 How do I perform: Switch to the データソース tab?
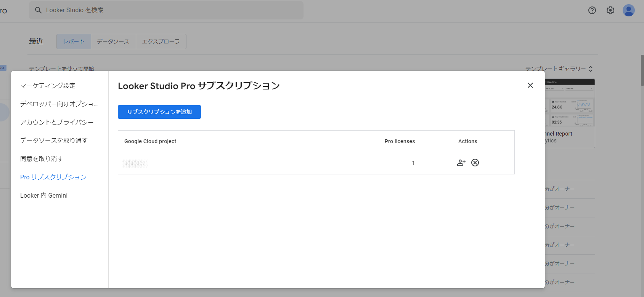pos(113,42)
